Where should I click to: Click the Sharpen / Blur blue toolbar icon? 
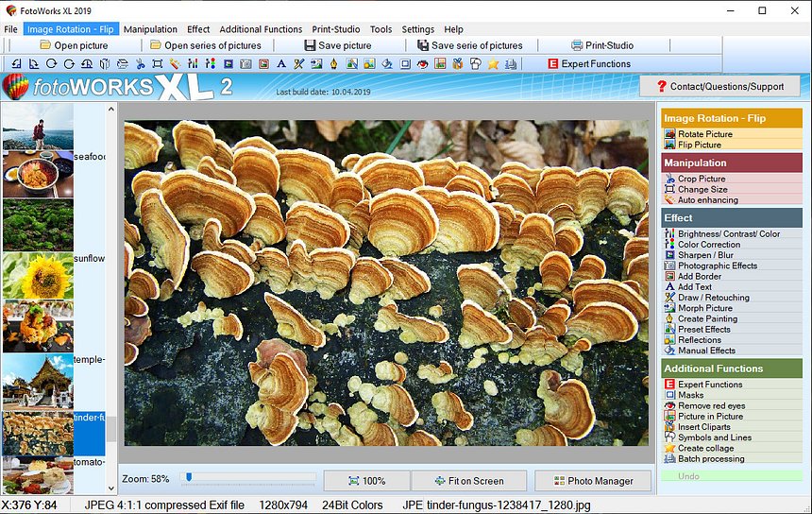click(228, 63)
